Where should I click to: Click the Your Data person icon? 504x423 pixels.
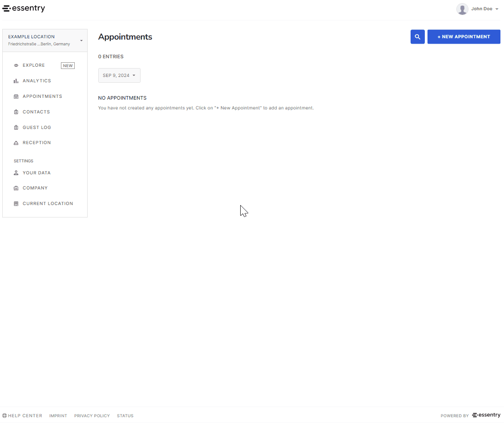pyautogui.click(x=16, y=173)
